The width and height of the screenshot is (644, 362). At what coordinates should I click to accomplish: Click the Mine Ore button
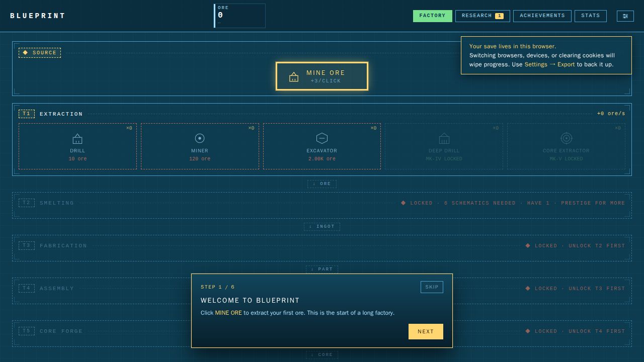click(x=322, y=76)
